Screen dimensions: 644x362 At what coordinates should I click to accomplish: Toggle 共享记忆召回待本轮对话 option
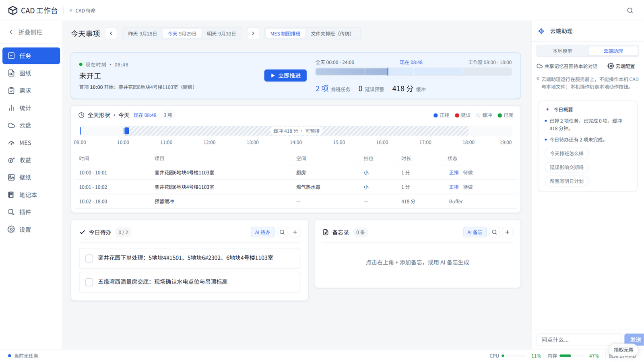(567, 66)
